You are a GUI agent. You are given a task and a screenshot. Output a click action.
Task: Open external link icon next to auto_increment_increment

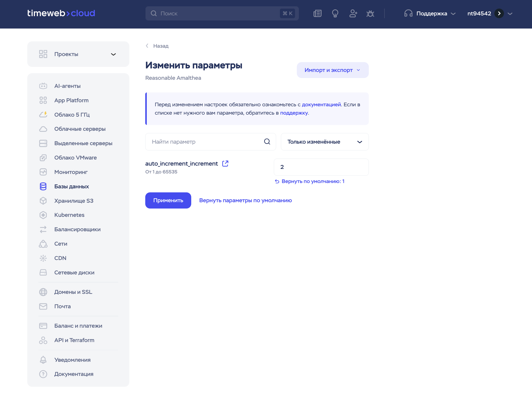(x=225, y=164)
